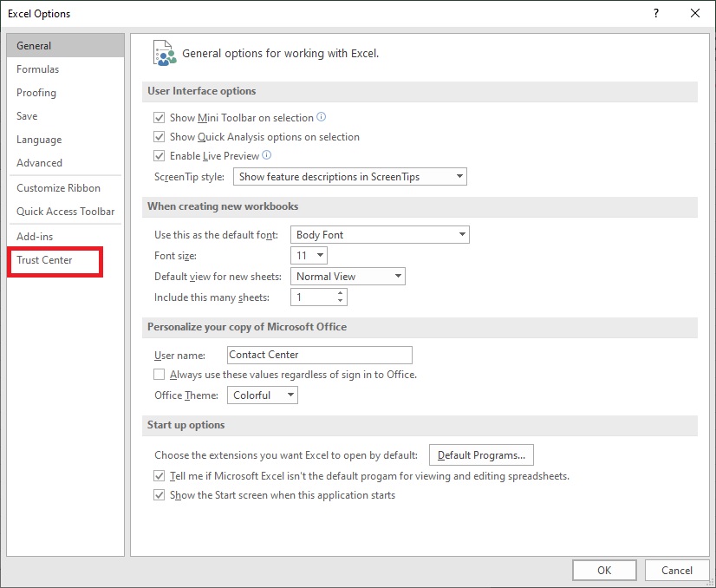Increase the Include this many sheets value
The image size is (716, 588).
point(340,293)
